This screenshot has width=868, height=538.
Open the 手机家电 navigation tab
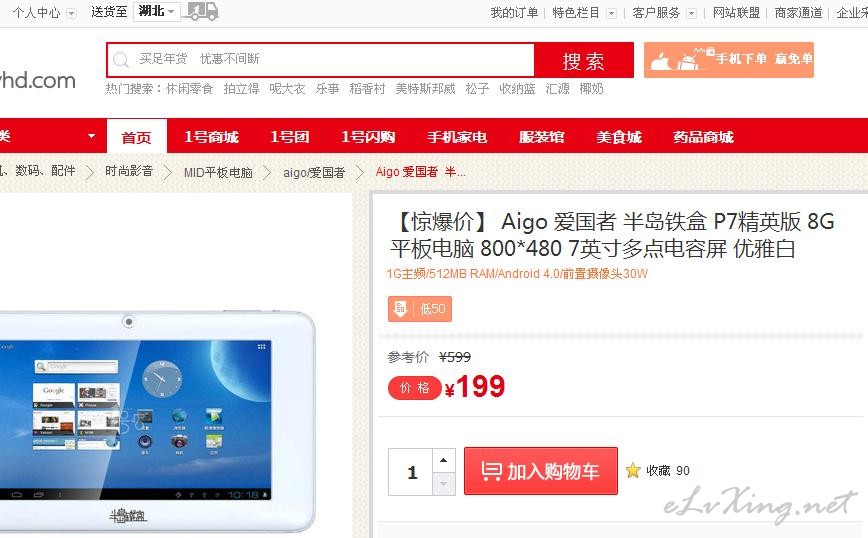(x=457, y=137)
